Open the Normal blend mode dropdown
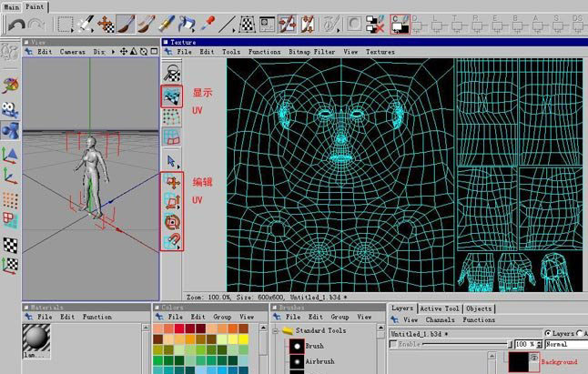This screenshot has height=374, width=588. click(x=566, y=344)
